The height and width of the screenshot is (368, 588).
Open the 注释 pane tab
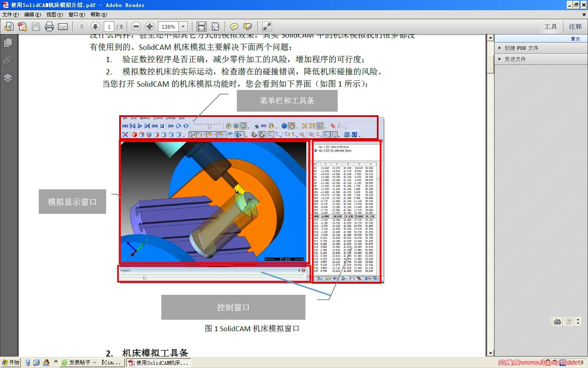pyautogui.click(x=575, y=27)
